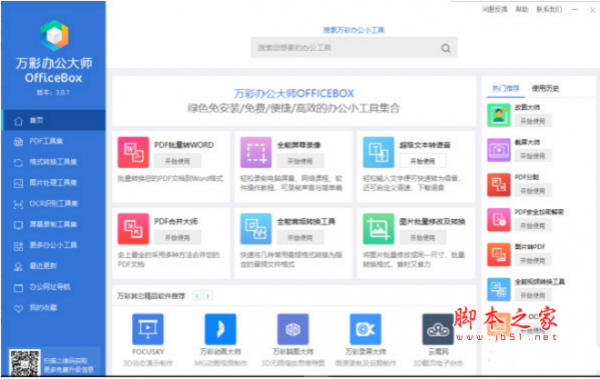Viewport: 600px width, 379px height.
Task: Click the 万彩办公大师OFFICEBOX banner heading
Action: [x=294, y=93]
